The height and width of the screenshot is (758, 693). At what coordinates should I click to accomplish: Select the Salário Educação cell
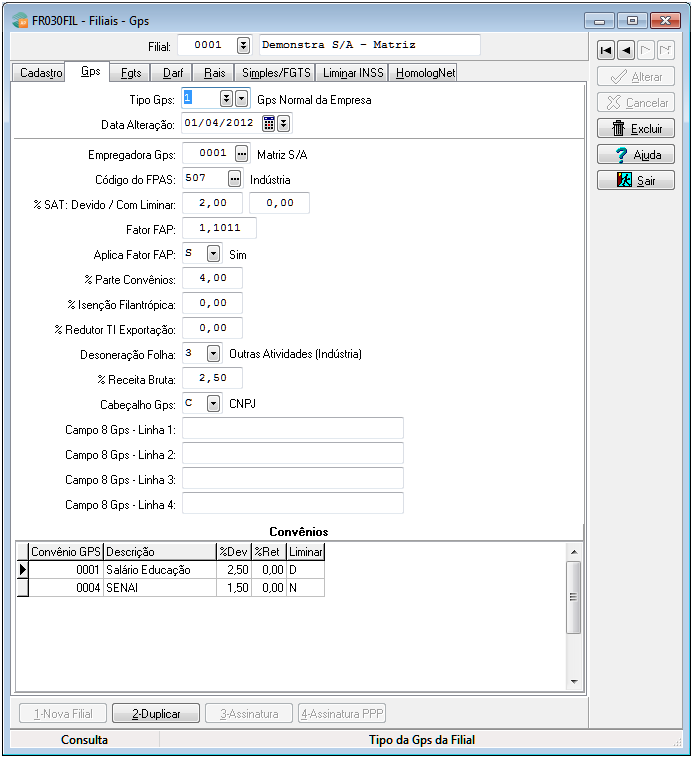(159, 570)
